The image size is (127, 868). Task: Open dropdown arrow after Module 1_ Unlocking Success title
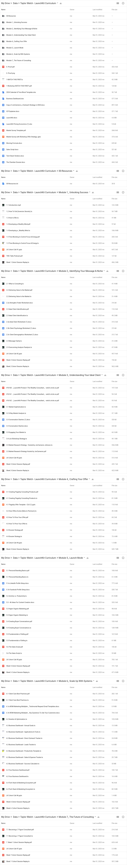[x=90, y=192]
